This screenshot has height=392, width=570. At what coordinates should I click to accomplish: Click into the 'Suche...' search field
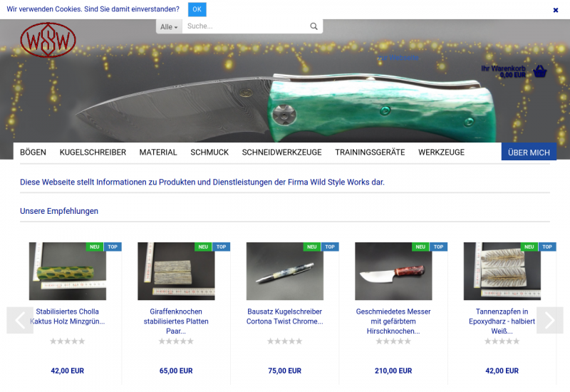[x=244, y=26]
